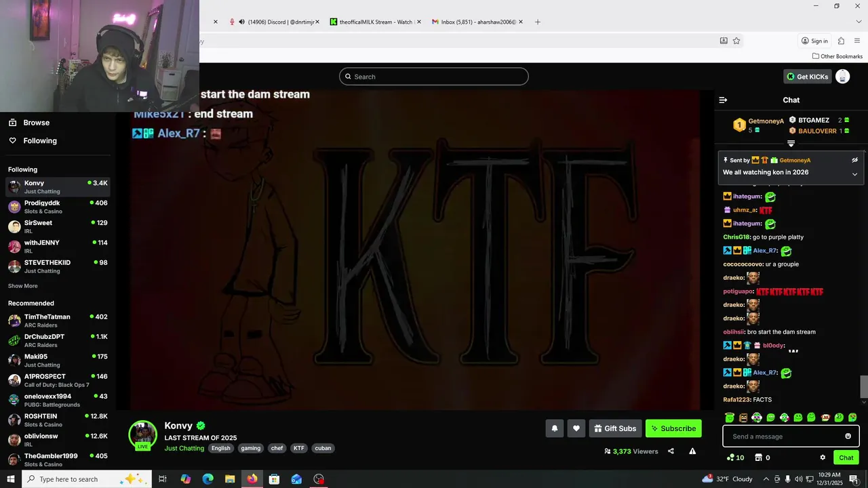Expand Show More in Following list
The width and height of the screenshot is (868, 488).
click(x=22, y=286)
